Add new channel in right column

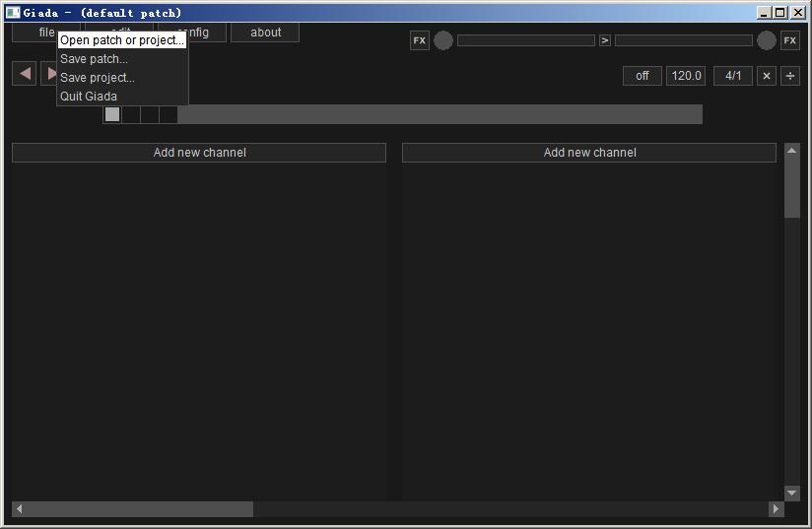[589, 153]
